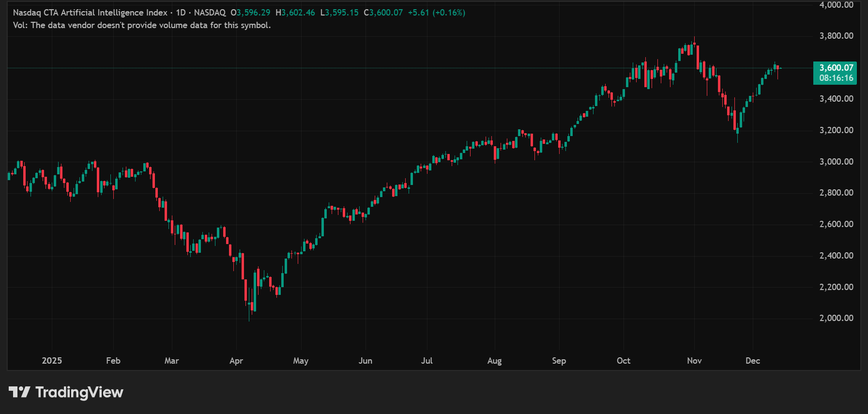The image size is (868, 414).
Task: Click the current price label 3,600.07
Action: pyautogui.click(x=836, y=68)
